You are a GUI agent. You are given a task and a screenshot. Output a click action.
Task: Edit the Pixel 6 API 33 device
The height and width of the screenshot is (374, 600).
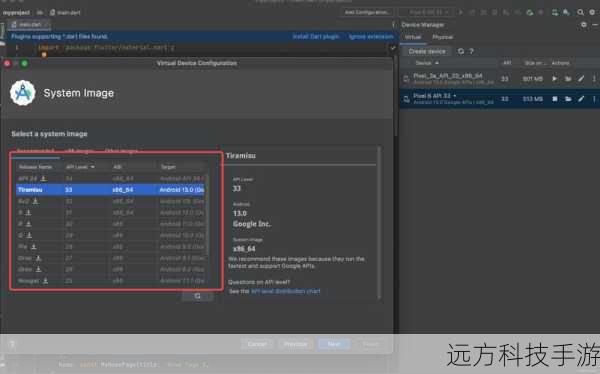(x=581, y=99)
